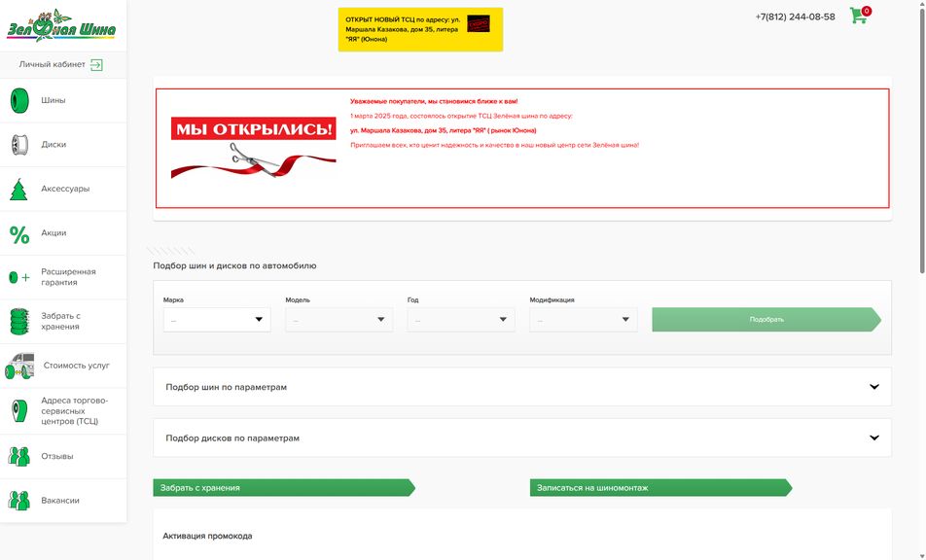Expand Подбор шин по параметрам panel
The height and width of the screenshot is (560, 926).
(x=522, y=387)
